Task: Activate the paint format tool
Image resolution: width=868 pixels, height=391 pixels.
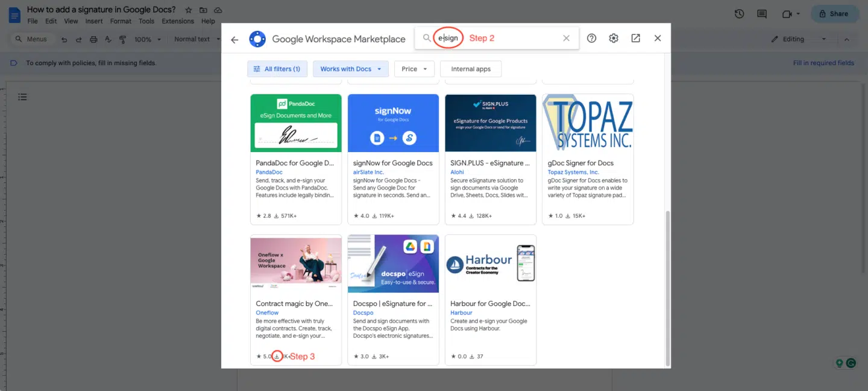Action: [x=122, y=39]
